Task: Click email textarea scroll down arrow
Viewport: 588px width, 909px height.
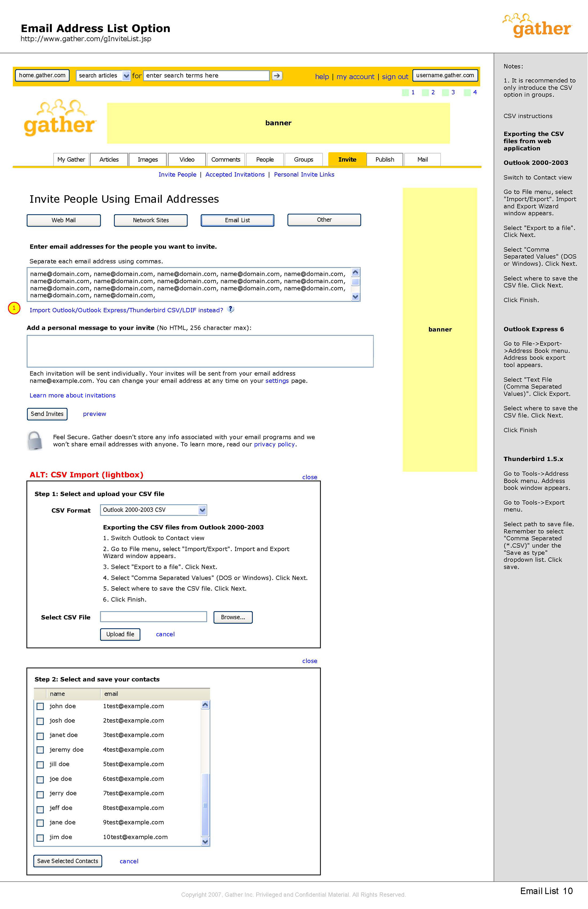Action: 355,296
